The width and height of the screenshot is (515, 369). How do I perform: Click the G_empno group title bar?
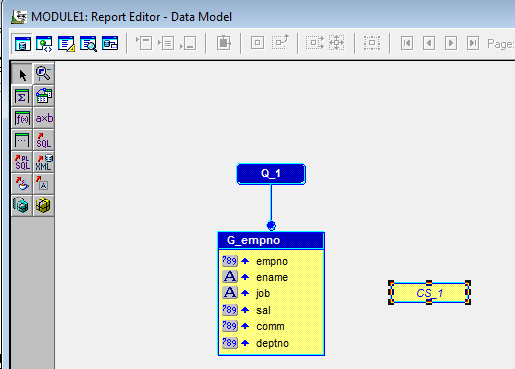[271, 240]
